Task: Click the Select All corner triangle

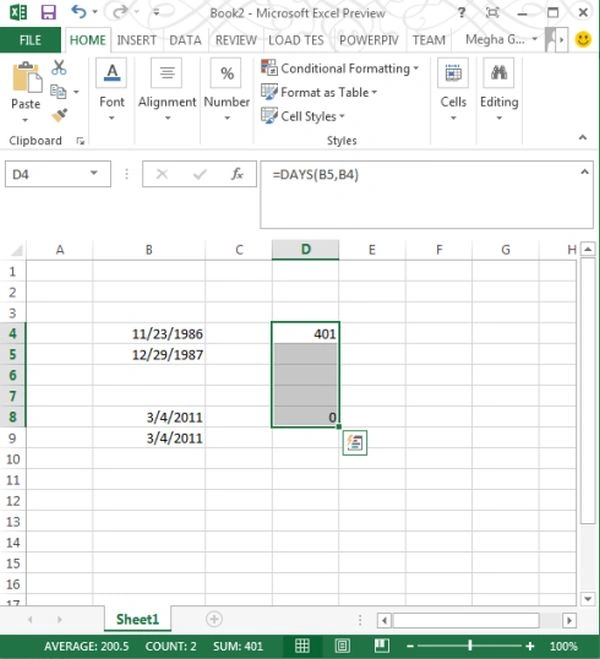Action: (16, 250)
